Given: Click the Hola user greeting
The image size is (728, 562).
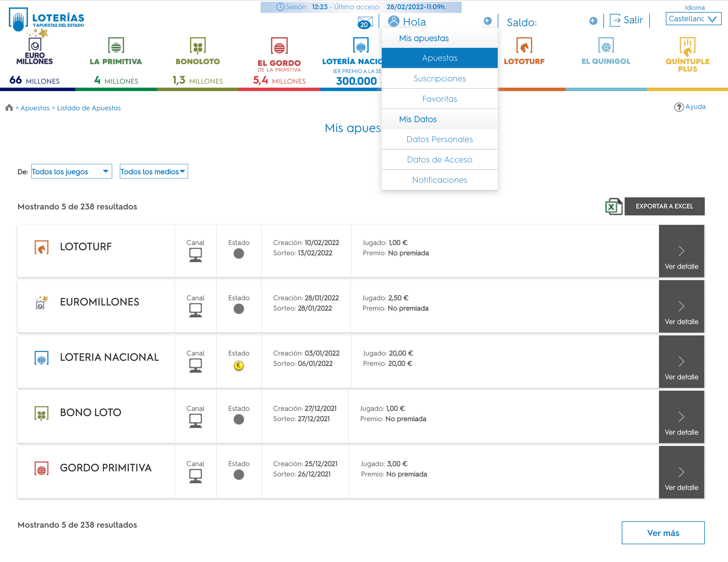Looking at the screenshot, I should [x=414, y=22].
